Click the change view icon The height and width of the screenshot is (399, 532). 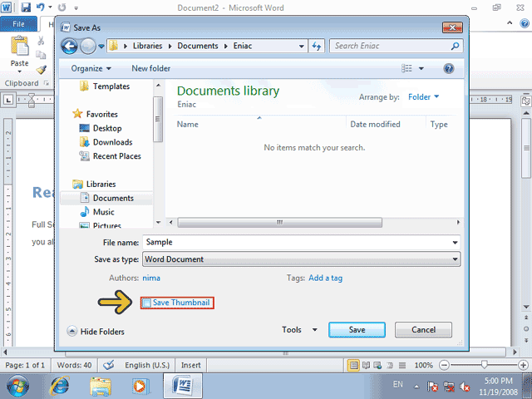[406, 68]
